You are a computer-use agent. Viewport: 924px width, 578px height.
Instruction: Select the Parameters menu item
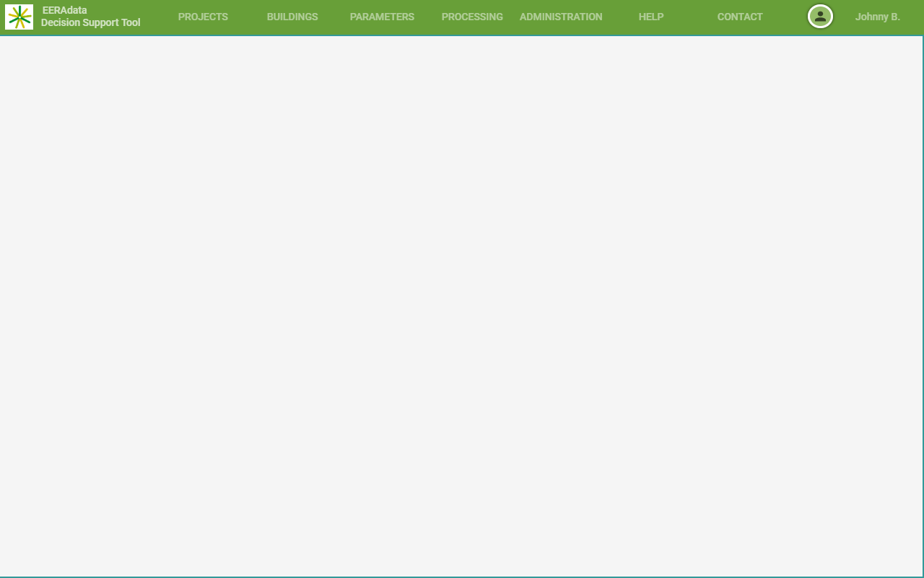point(382,17)
